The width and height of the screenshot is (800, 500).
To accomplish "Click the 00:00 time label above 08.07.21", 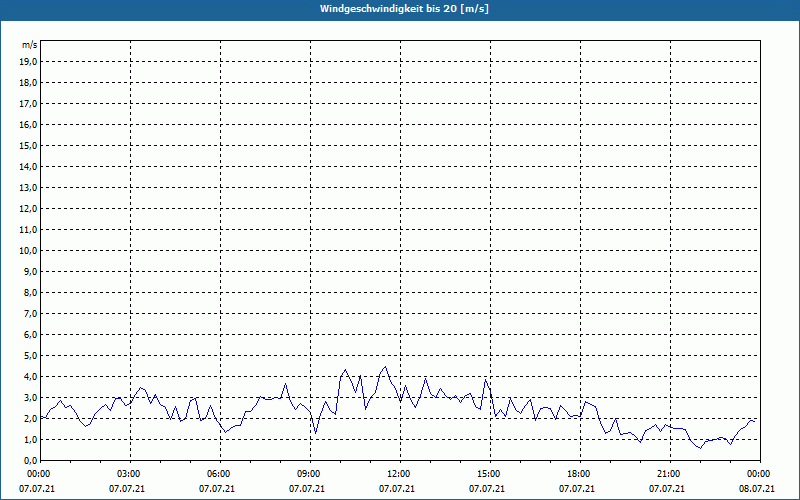I will click(x=759, y=474).
